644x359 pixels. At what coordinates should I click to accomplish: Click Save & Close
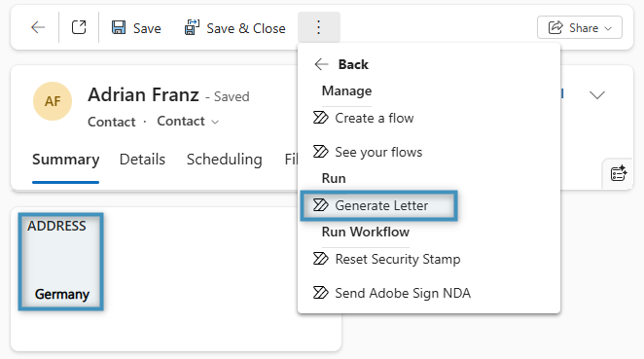click(234, 28)
